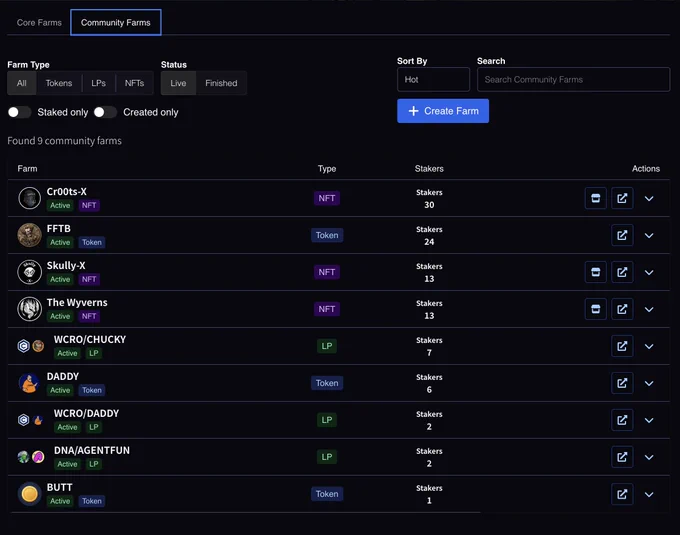Open marketplace icon for Cr00ts-X farm

coord(595,198)
